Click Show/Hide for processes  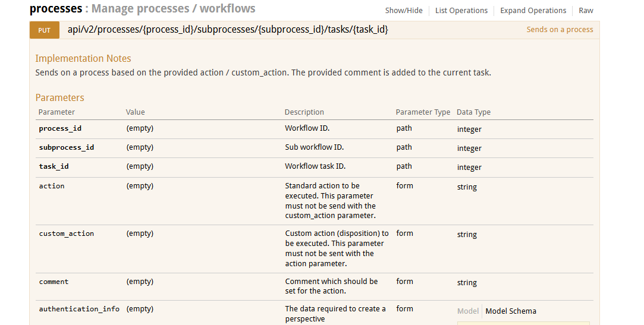pos(404,11)
